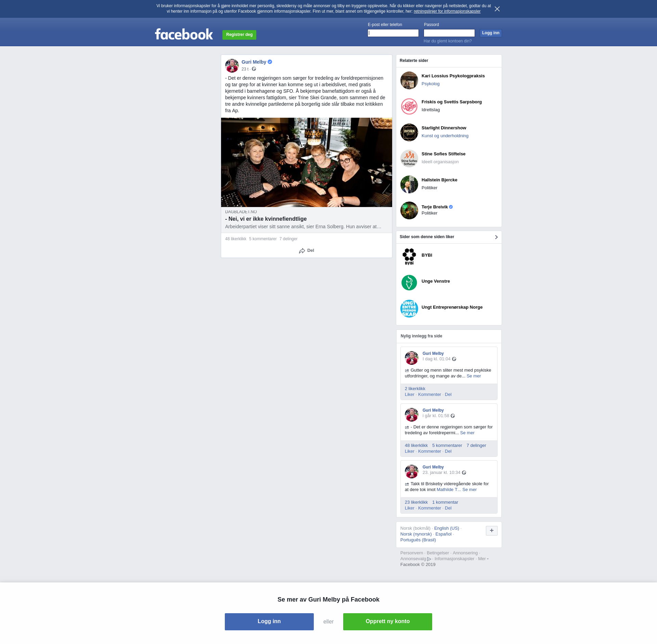This screenshot has width=657, height=644.
Task: Open Har du glemt kontoen din link
Action: pos(448,41)
